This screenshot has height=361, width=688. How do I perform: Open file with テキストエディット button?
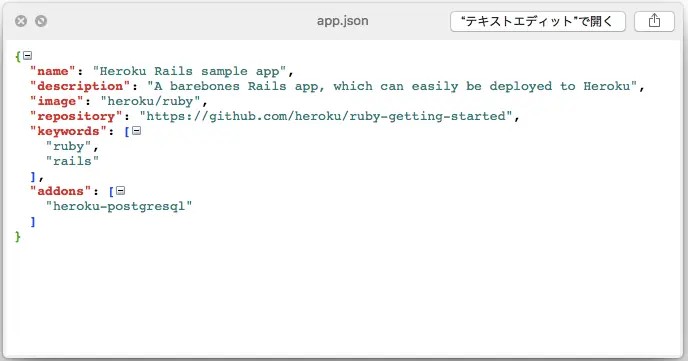coord(538,21)
